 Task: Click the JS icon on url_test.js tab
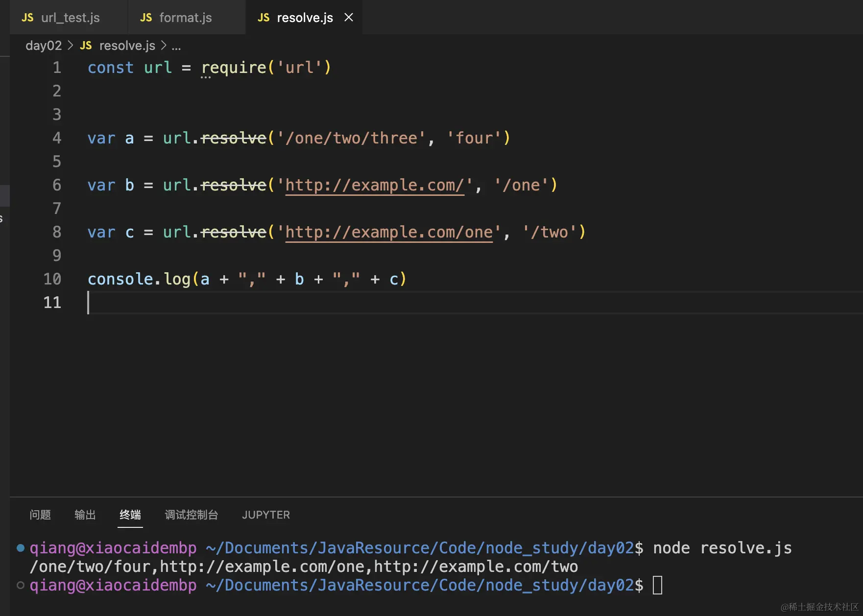click(27, 18)
